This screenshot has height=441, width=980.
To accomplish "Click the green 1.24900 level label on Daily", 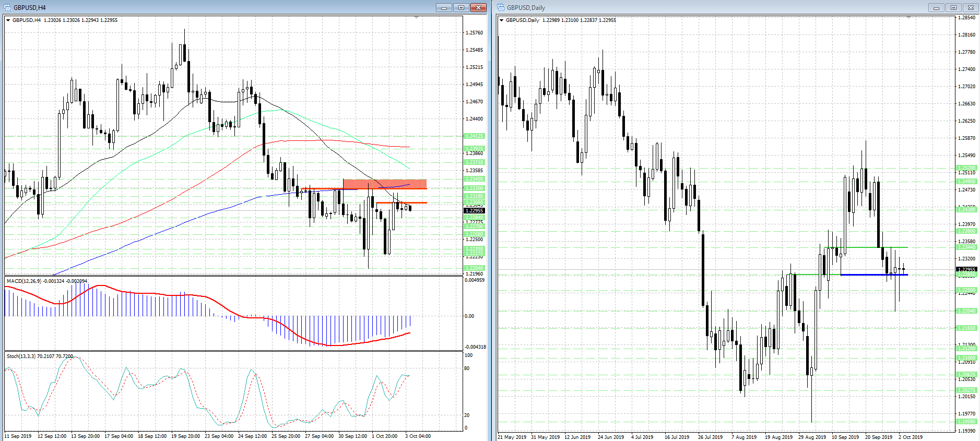I will point(966,182).
